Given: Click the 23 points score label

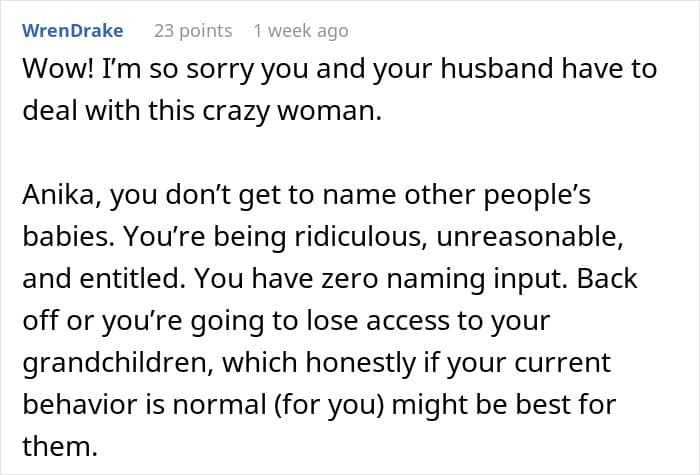Looking at the screenshot, I should tap(192, 31).
